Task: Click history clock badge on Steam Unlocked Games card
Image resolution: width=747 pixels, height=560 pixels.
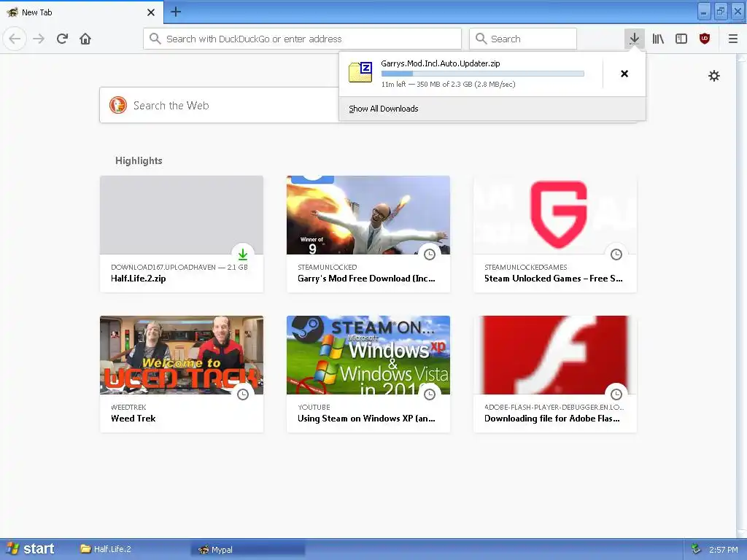Action: point(616,254)
